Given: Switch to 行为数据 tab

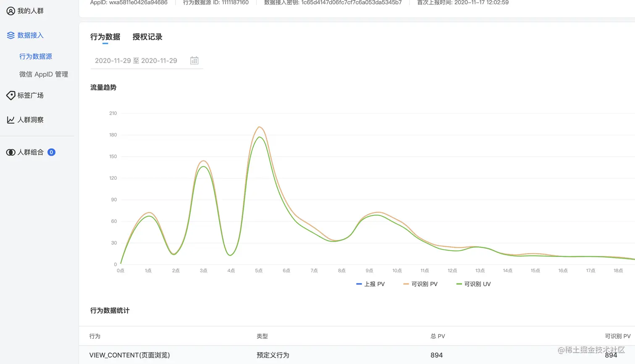Looking at the screenshot, I should 105,37.
